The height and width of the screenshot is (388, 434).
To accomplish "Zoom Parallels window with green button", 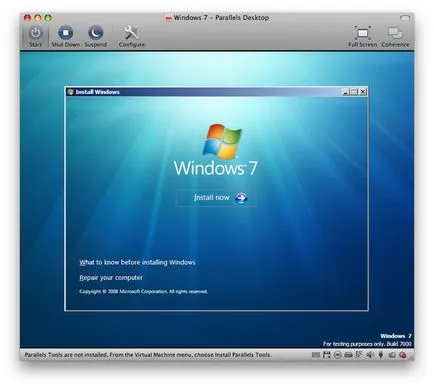I will click(x=48, y=18).
